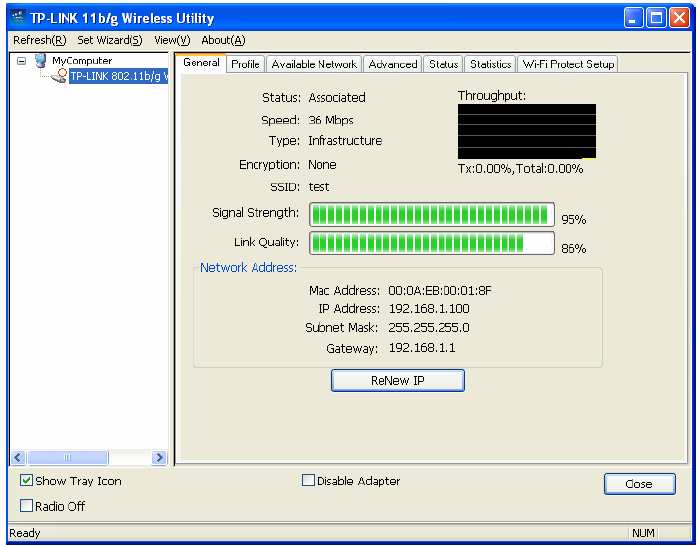Maximize the wireless utility window
Viewport: 699px width, 547px height.
[x=656, y=18]
